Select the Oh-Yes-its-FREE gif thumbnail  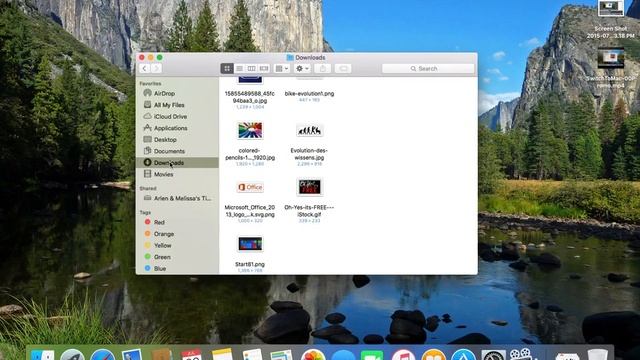click(309, 187)
